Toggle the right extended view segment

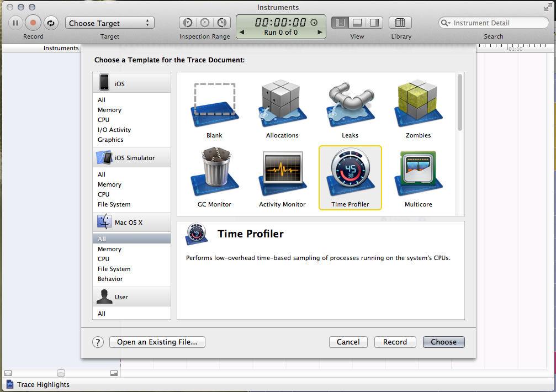point(374,23)
